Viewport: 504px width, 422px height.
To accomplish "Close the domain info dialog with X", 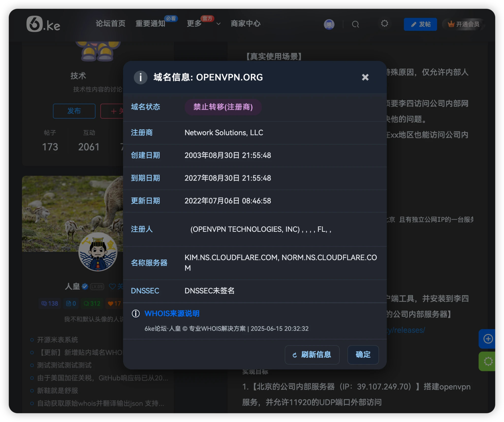I will (x=365, y=77).
